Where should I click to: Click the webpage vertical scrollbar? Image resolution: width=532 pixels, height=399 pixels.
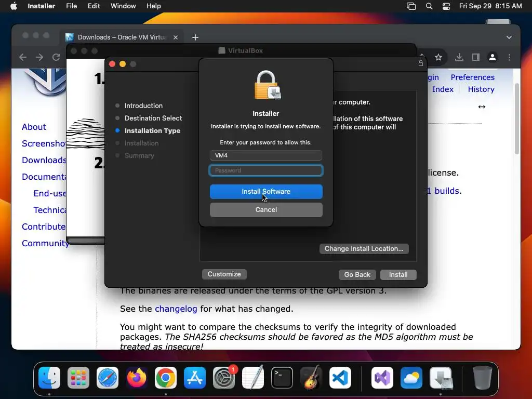517,119
